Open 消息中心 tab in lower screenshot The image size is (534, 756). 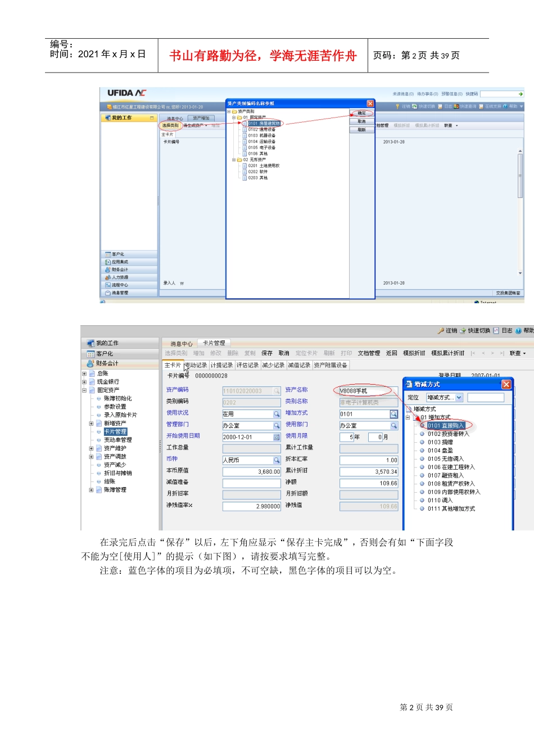tap(181, 344)
